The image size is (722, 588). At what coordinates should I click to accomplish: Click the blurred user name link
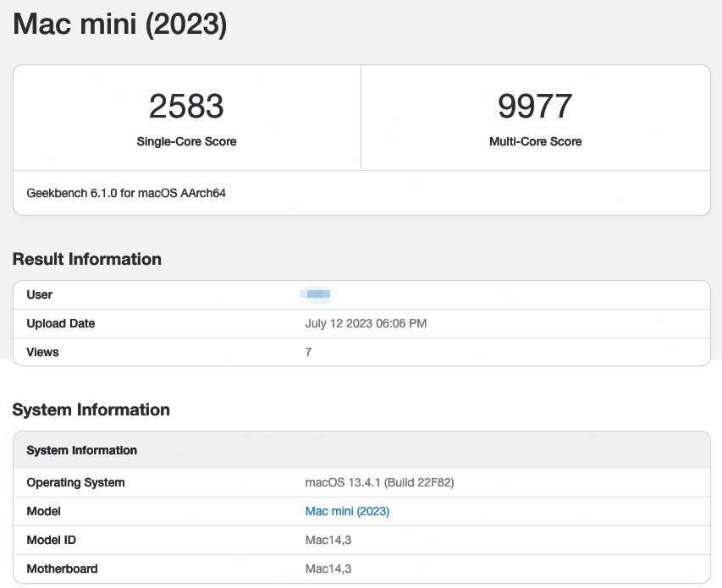[316, 294]
